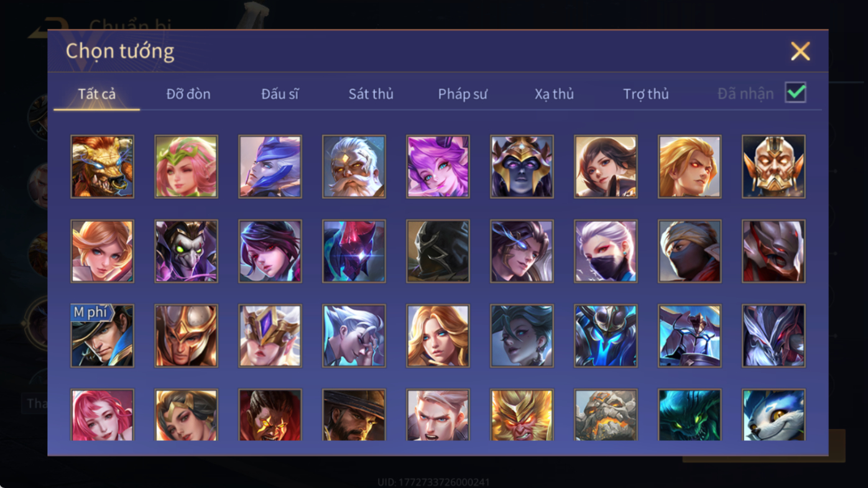Choose the blonde woman with blue eyes hero
868x488 pixels.
tap(438, 336)
